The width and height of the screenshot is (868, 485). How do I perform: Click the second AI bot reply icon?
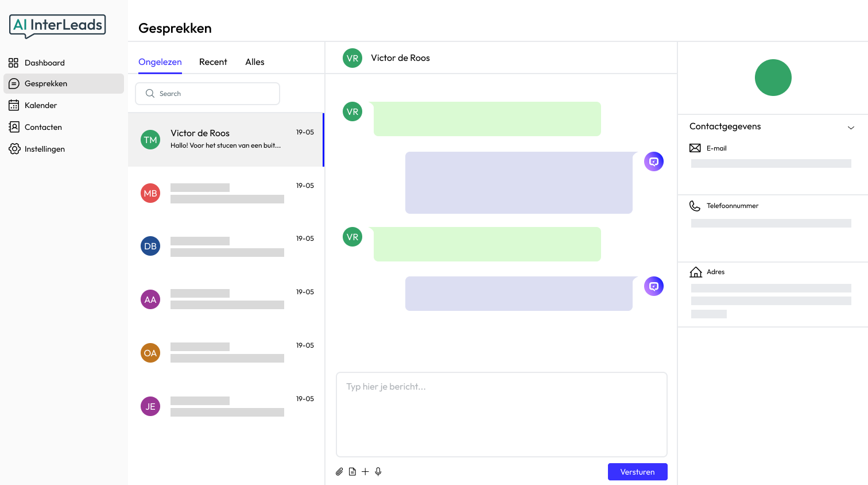(x=654, y=286)
